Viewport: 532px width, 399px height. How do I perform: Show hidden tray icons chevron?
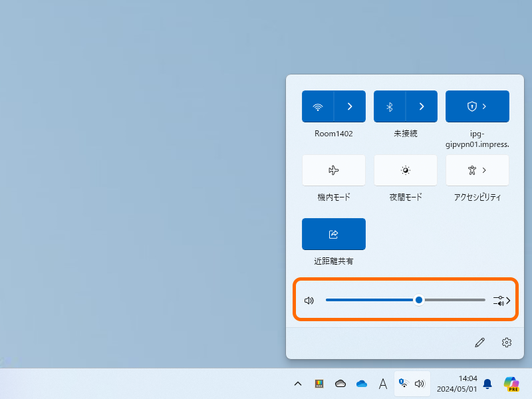tap(298, 384)
